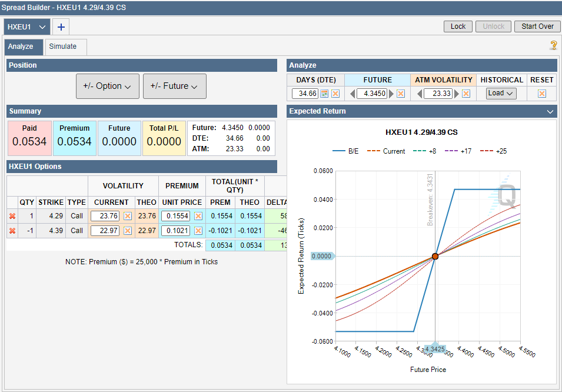
Task: Click the Lock button
Action: click(458, 26)
